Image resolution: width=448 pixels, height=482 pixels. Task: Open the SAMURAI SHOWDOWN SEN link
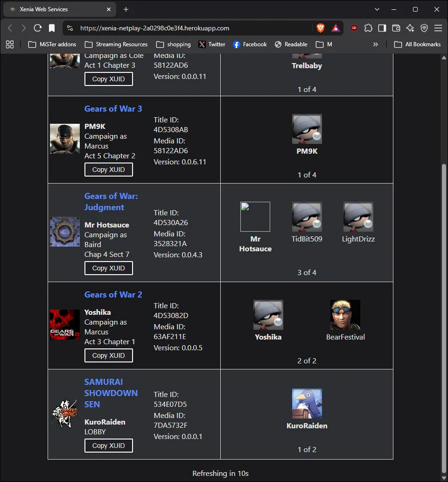click(x=111, y=393)
